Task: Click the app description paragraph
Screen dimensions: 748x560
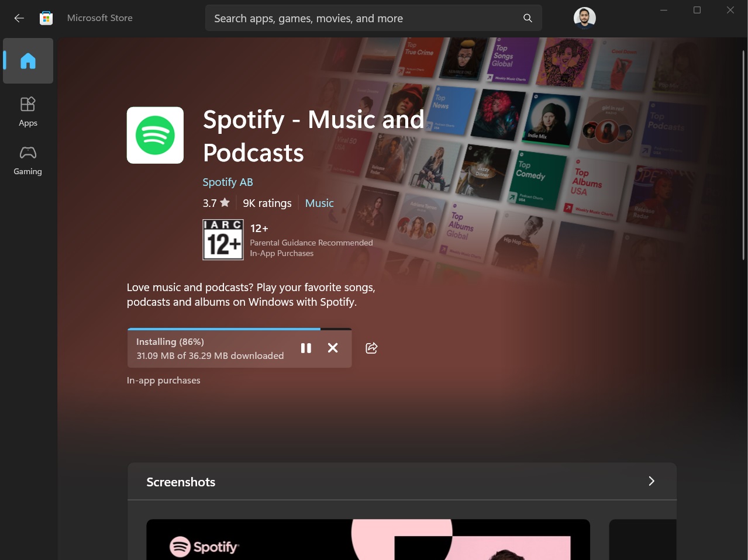Action: point(251,295)
